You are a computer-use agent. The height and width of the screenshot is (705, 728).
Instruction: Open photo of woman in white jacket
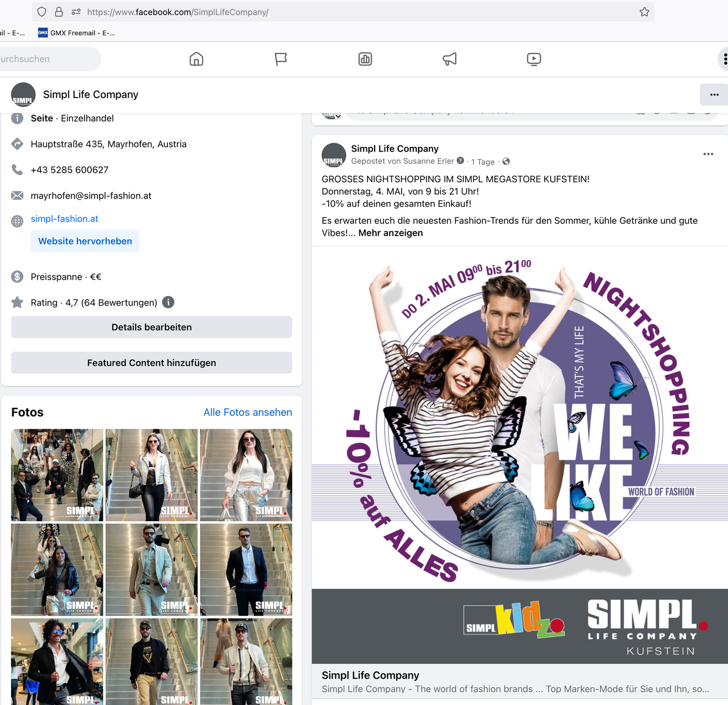point(151,475)
